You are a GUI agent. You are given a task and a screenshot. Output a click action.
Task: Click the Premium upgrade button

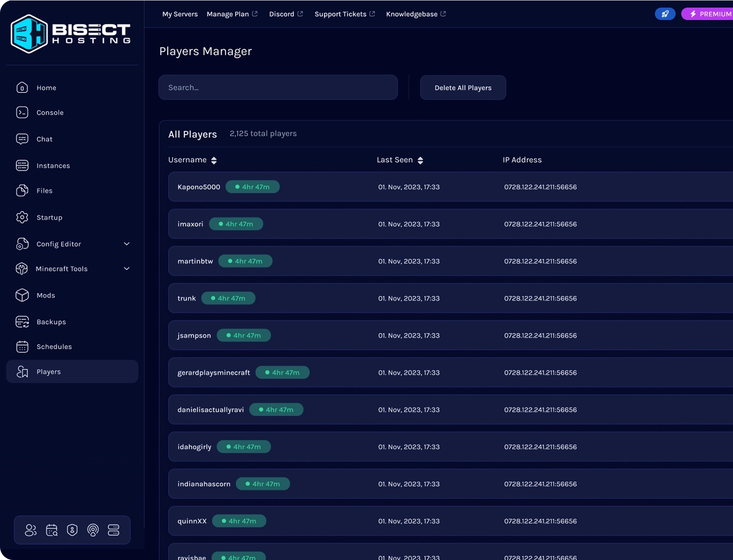click(709, 14)
